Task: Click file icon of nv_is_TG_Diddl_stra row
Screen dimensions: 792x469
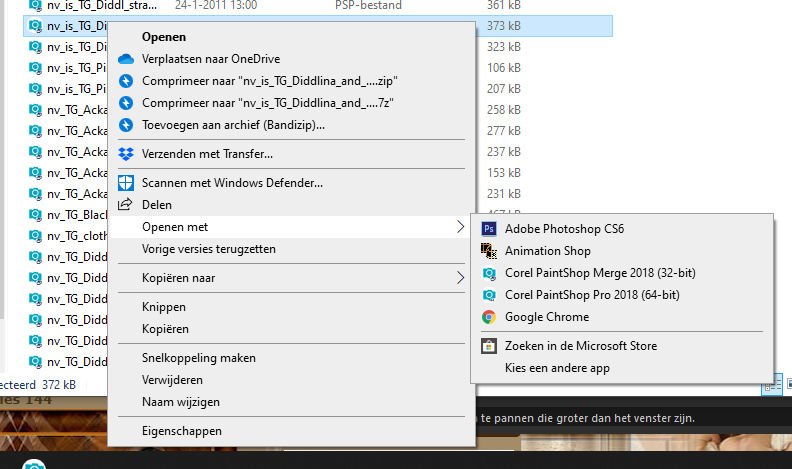Action: coord(35,6)
